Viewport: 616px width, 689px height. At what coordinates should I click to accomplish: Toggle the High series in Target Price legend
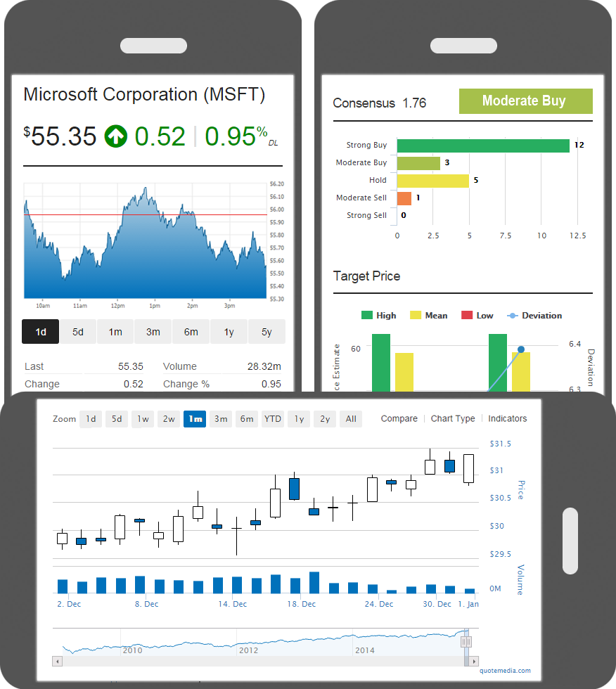pyautogui.click(x=378, y=316)
